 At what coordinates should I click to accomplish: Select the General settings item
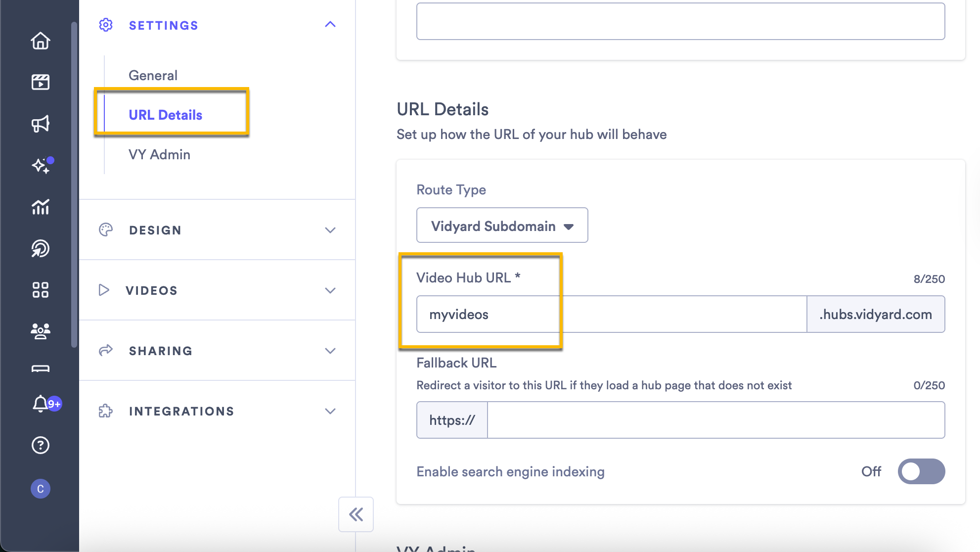pos(153,75)
